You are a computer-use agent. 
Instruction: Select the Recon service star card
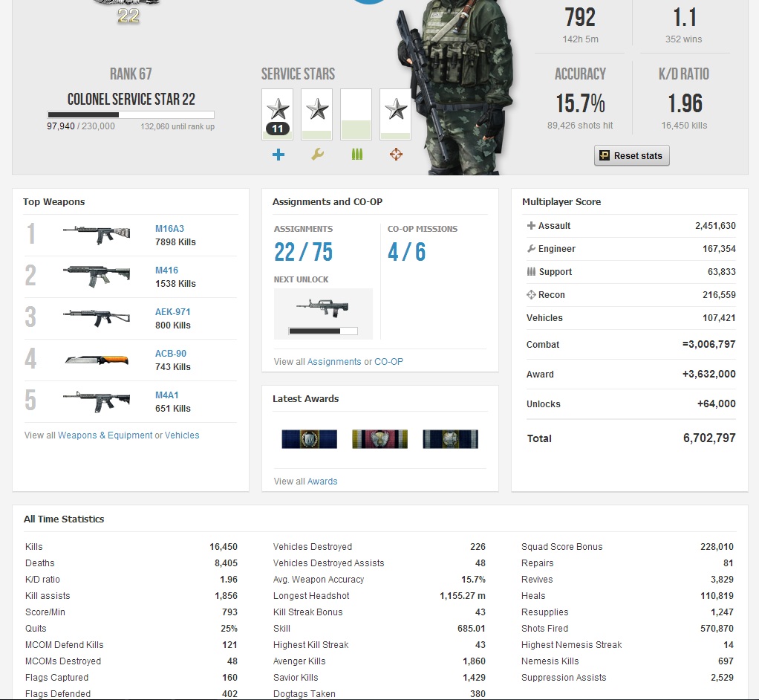pyautogui.click(x=396, y=114)
